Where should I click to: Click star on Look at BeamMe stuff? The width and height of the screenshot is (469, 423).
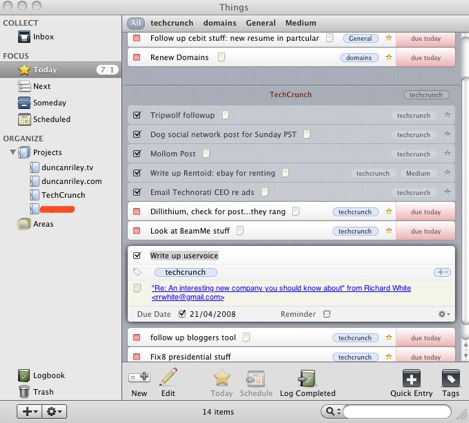click(389, 231)
